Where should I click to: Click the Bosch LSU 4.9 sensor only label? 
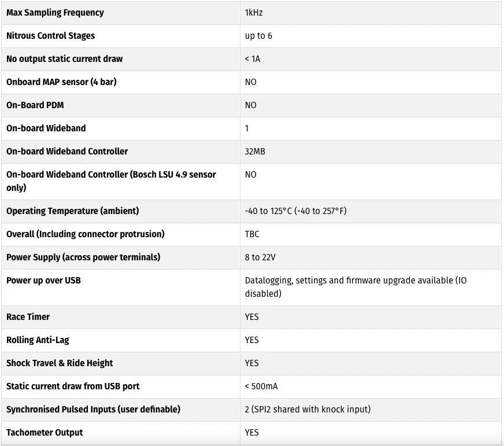[x=111, y=181]
